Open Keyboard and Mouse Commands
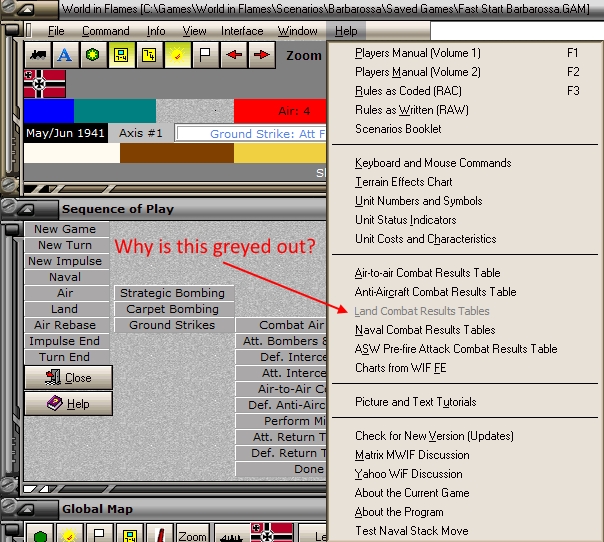 [465, 163]
